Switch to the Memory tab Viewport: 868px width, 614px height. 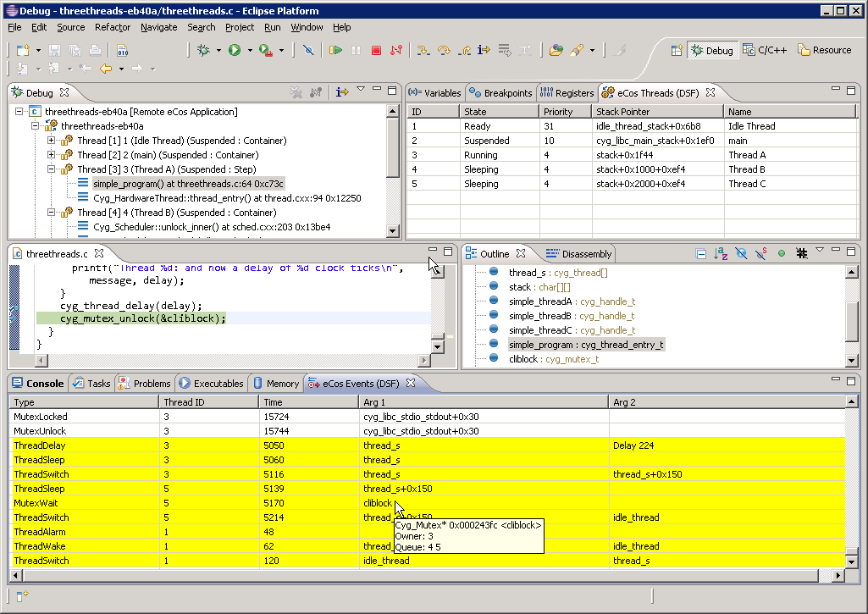276,383
